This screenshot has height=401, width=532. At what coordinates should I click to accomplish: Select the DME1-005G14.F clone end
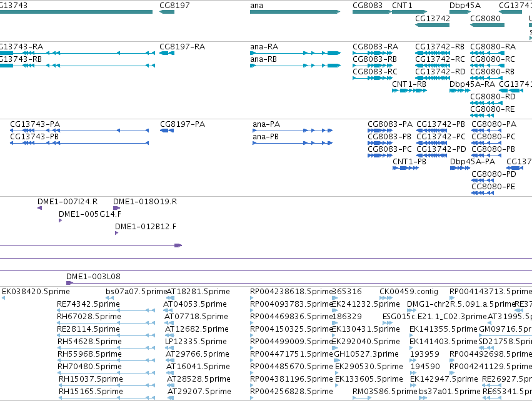click(61, 220)
